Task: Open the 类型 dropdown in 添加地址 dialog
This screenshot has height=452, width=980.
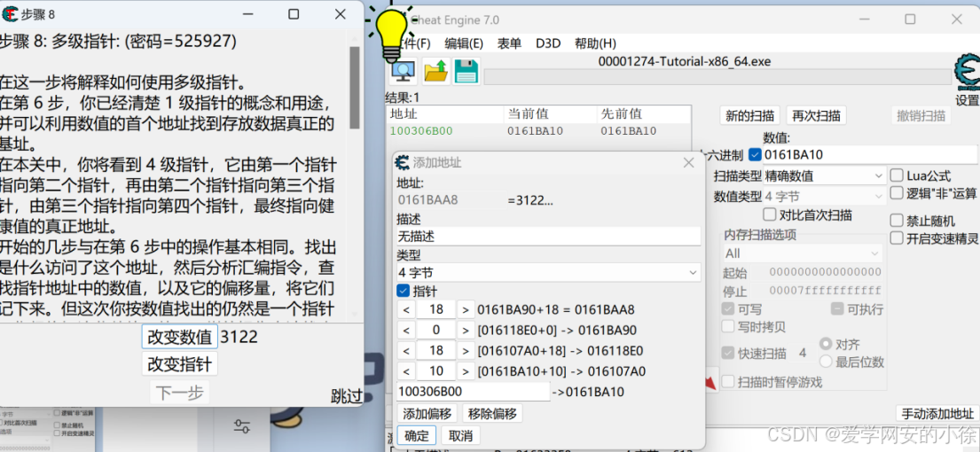Action: pyautogui.click(x=549, y=273)
